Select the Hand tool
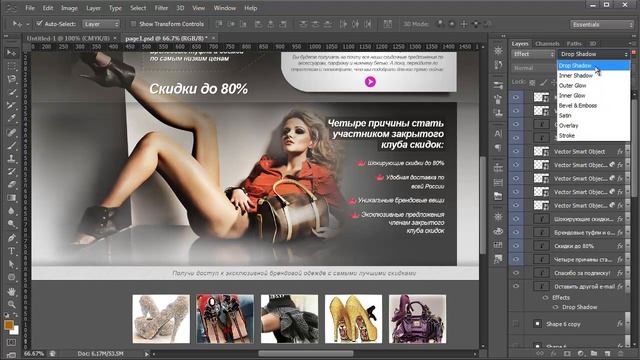640x360 pixels. [x=11, y=291]
